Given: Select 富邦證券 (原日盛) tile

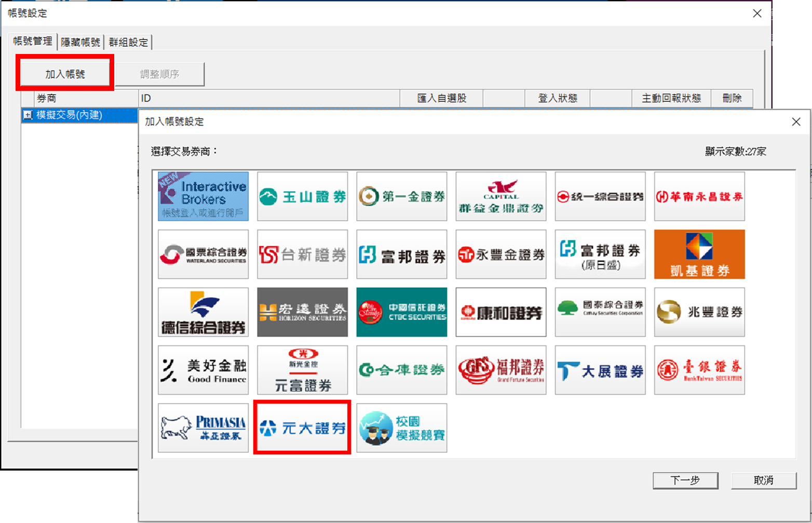Looking at the screenshot, I should pos(600,254).
